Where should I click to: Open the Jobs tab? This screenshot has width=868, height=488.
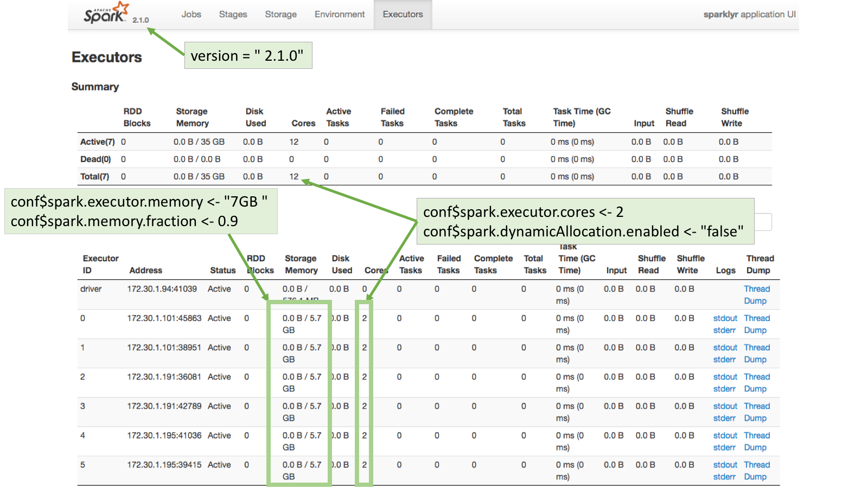coord(191,15)
